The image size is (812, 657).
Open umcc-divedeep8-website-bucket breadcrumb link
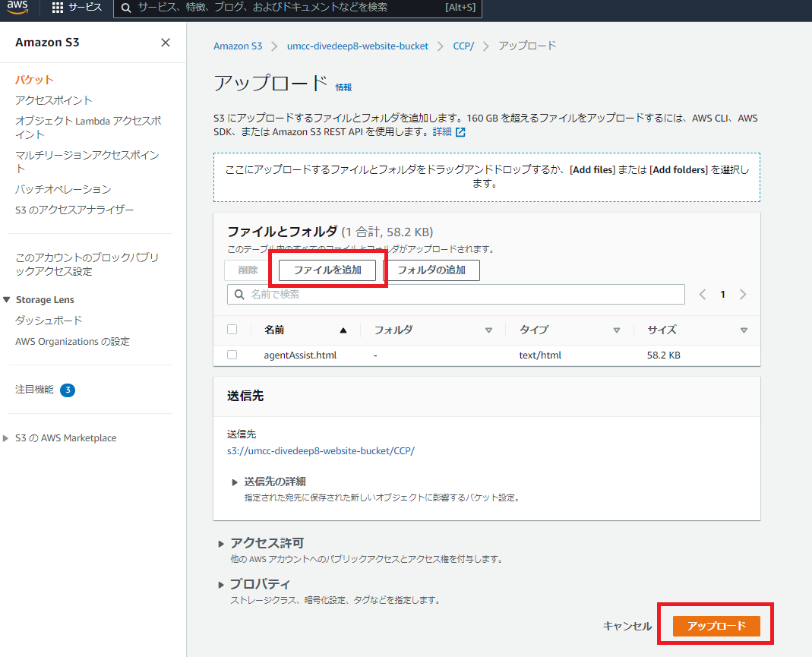pos(358,46)
